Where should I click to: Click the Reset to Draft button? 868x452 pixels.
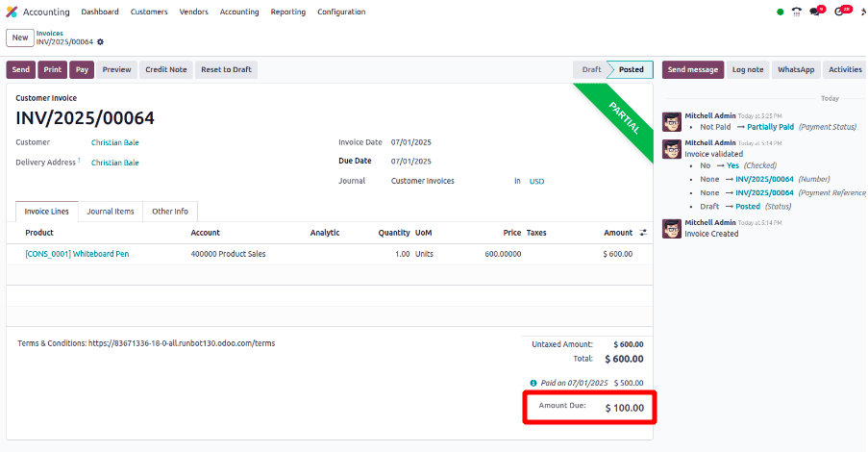click(227, 70)
